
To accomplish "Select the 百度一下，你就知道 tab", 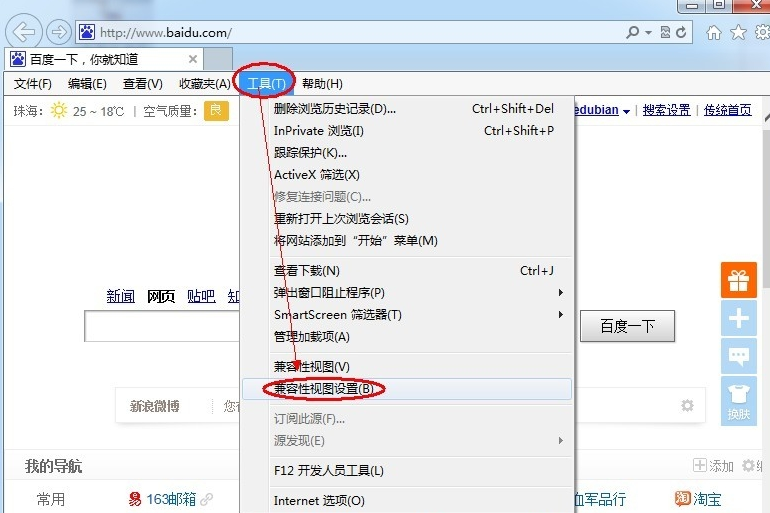I will coord(104,59).
